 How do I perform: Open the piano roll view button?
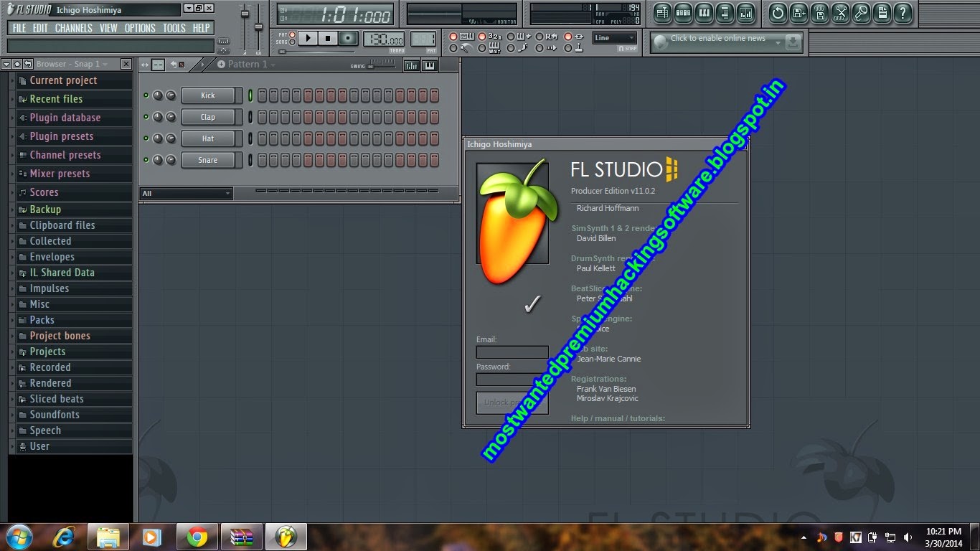pyautogui.click(x=704, y=12)
